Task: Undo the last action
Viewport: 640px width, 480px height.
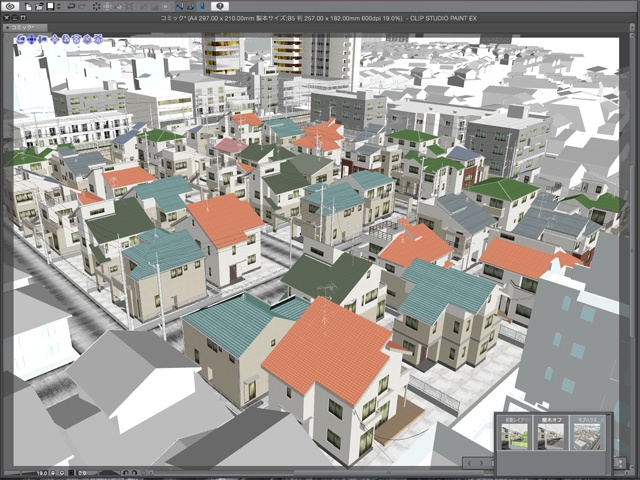Action: (72, 6)
